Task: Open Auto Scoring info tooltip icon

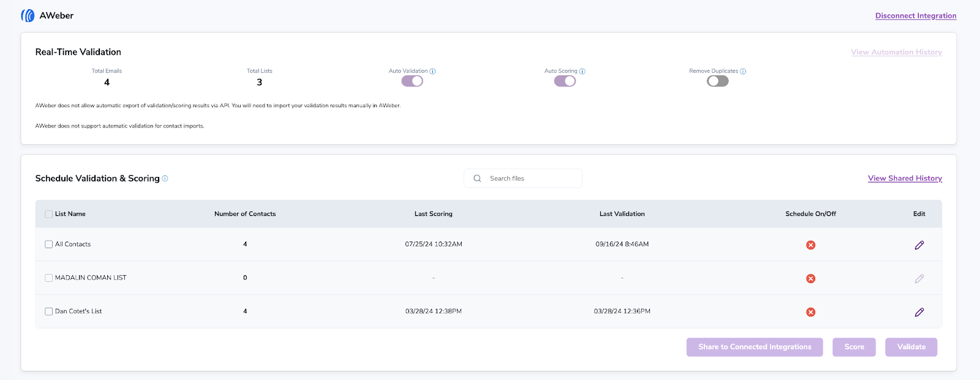Action: 582,71
